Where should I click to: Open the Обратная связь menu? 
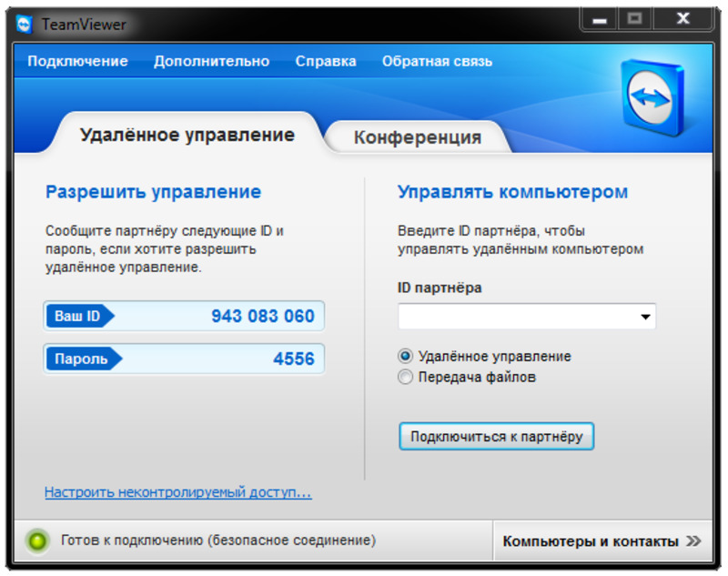(437, 61)
